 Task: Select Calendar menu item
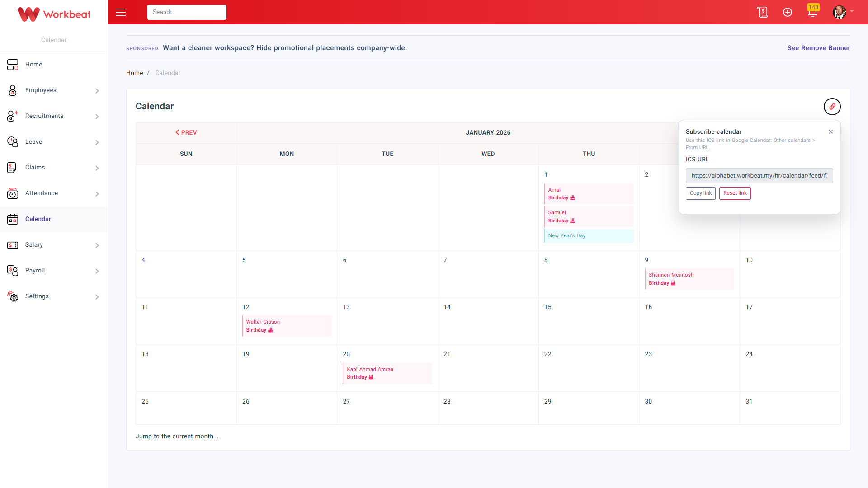click(54, 219)
